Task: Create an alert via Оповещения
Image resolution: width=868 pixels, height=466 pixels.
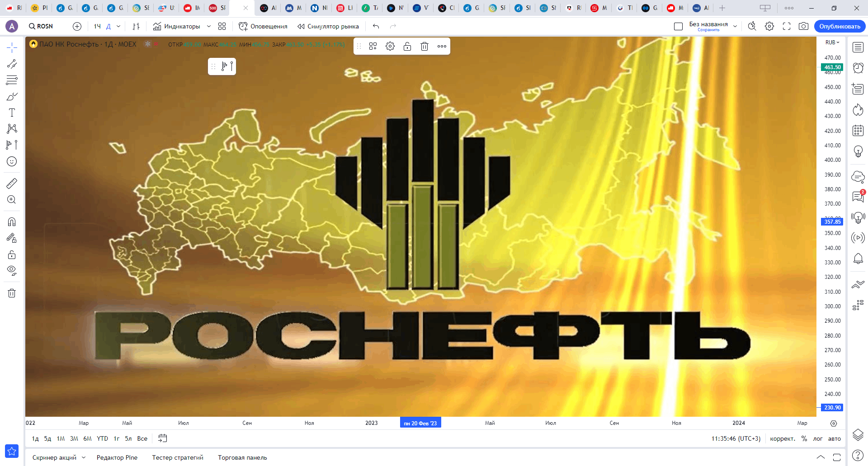Action: pos(263,26)
